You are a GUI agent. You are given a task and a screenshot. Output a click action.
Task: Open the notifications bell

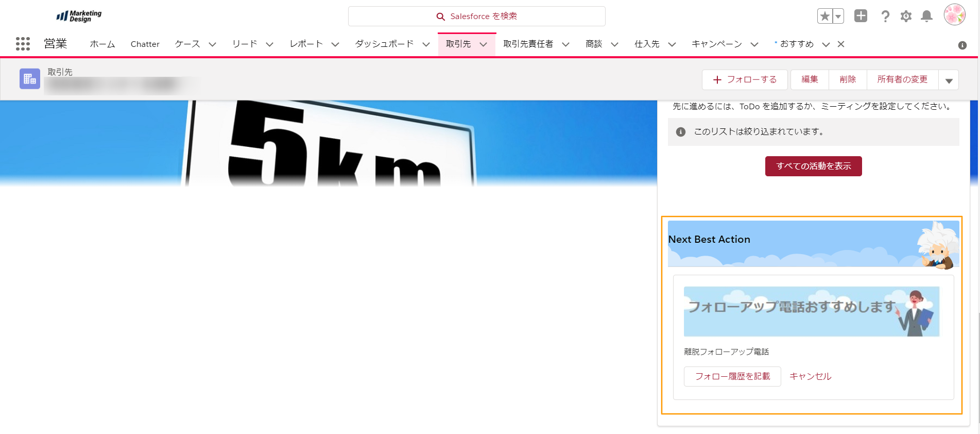926,16
